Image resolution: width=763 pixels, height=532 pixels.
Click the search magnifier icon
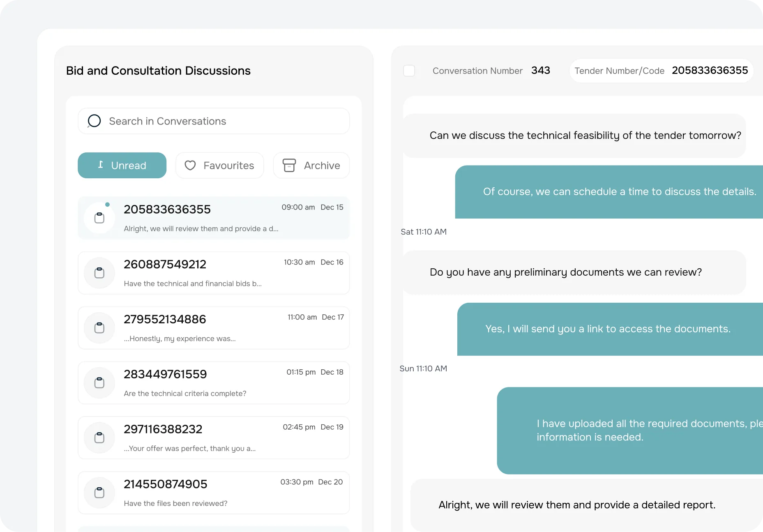[94, 121]
